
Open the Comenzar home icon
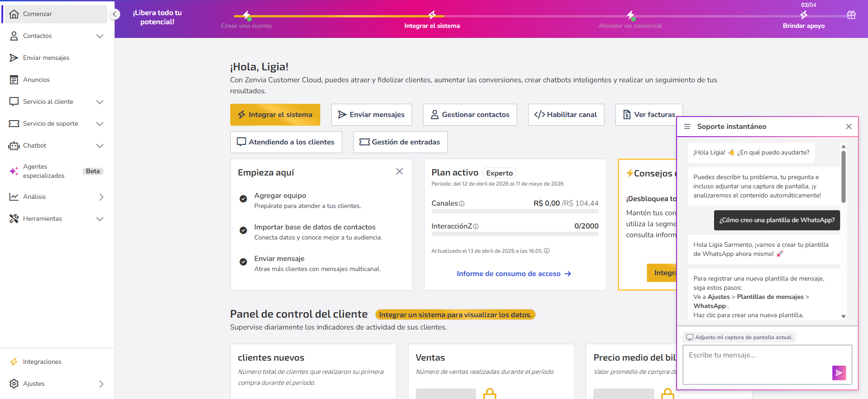point(14,14)
